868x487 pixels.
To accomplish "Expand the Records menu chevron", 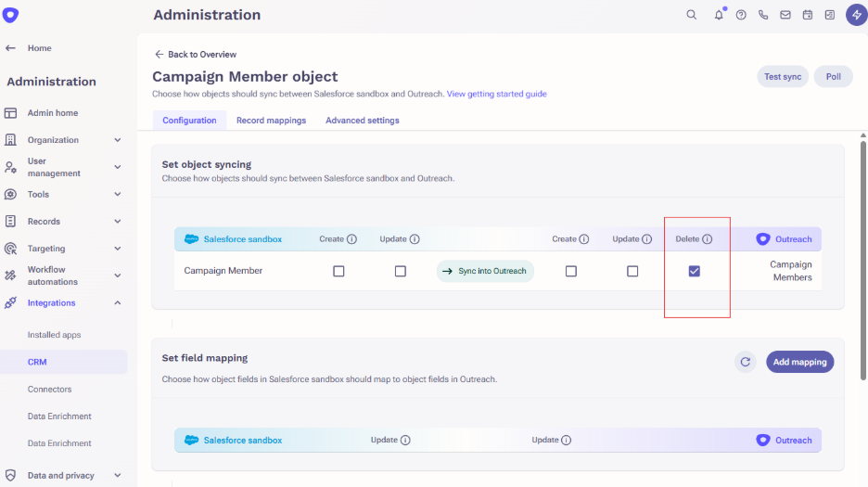I will 118,222.
